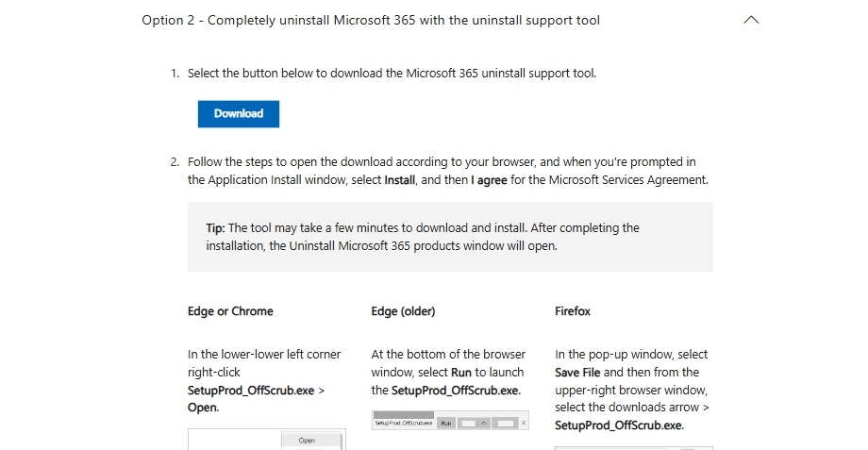Click the Option 2 uninstall support tool heading
This screenshot has height=450, width=868.
[371, 21]
